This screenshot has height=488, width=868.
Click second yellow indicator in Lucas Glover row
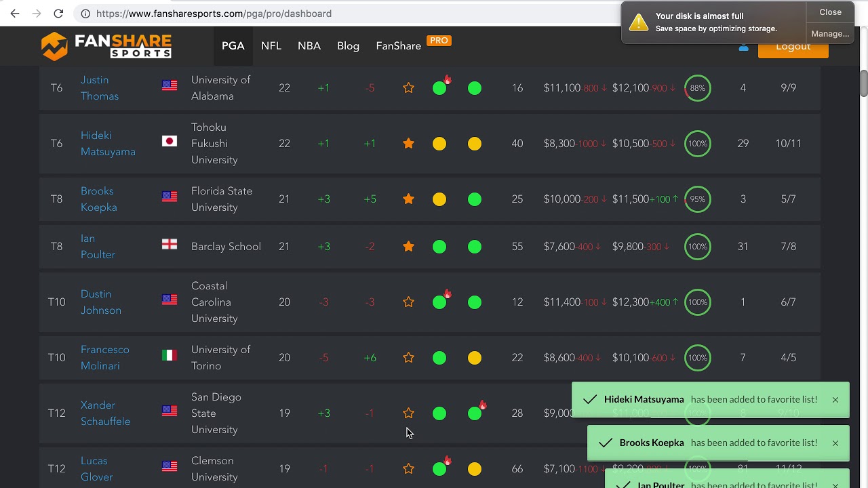tap(475, 469)
